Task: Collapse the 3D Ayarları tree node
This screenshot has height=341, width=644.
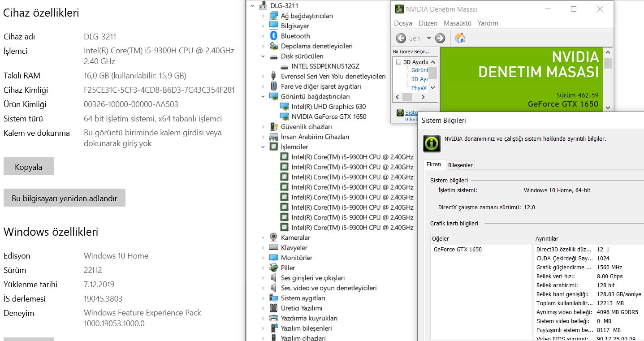Action: pos(398,62)
